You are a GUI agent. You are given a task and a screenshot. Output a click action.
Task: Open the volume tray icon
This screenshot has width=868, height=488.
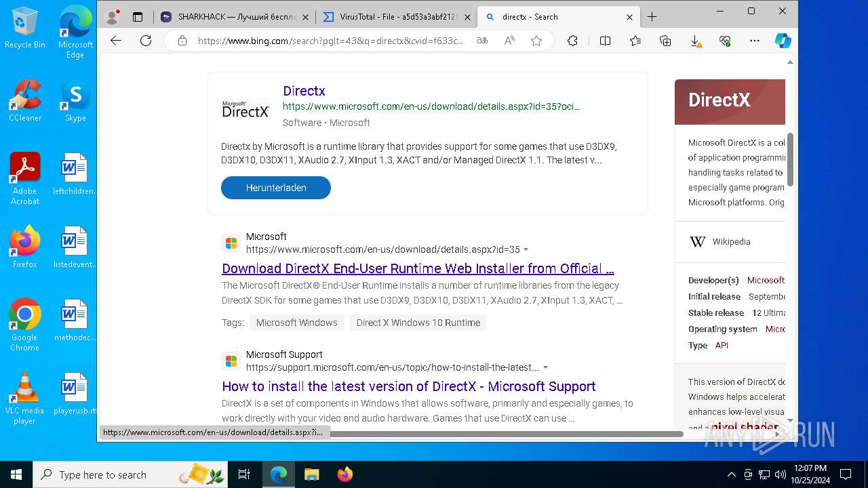[x=780, y=474]
